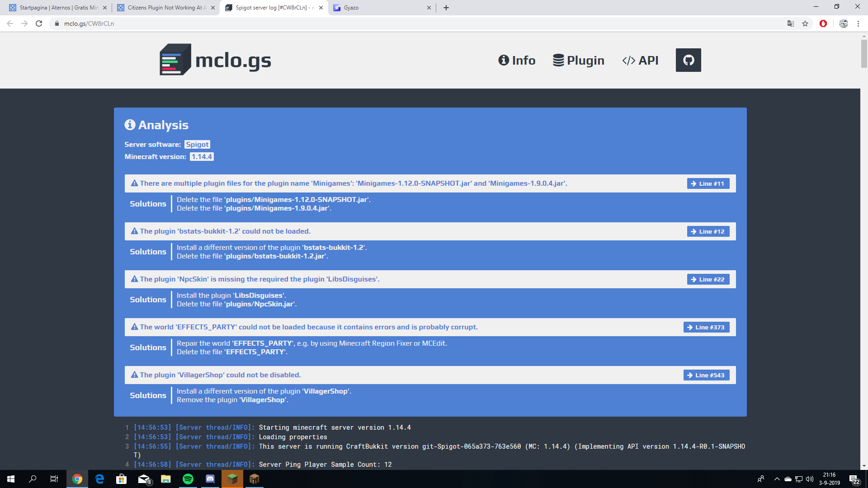The height and width of the screenshot is (488, 868).
Task: Jump to Line #373 of the log
Action: click(x=706, y=327)
